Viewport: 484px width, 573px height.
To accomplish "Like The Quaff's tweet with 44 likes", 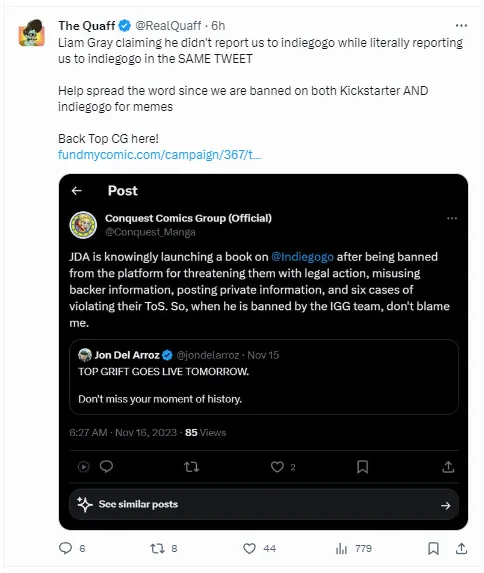I will coord(249,548).
